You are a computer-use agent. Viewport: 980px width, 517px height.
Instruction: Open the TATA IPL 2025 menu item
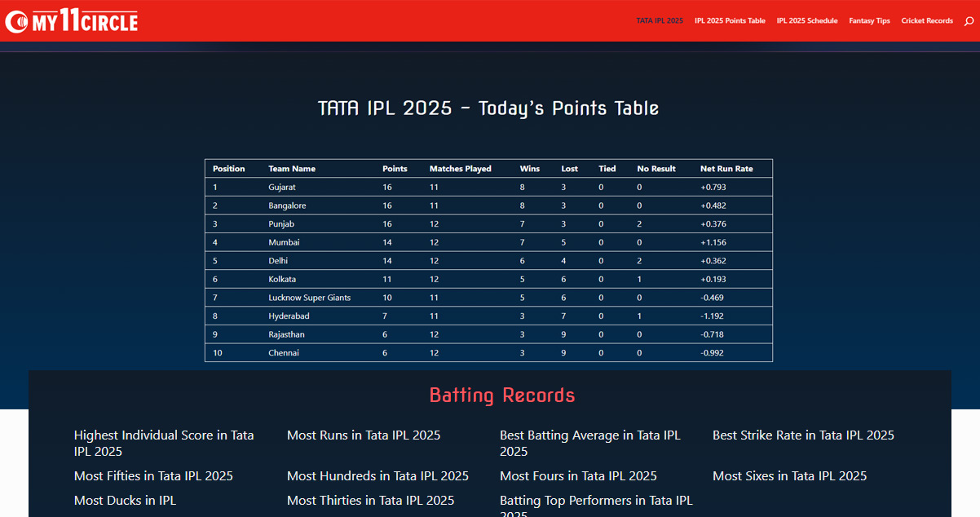point(660,21)
